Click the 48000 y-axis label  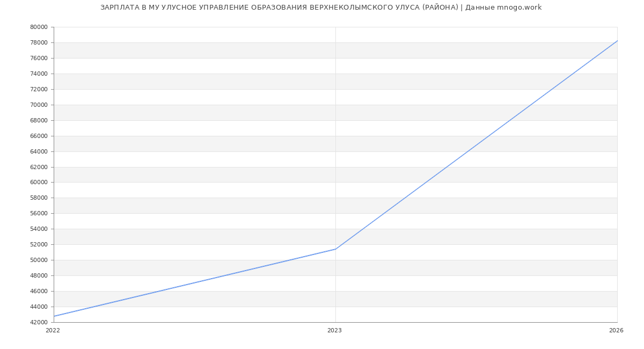tap(39, 275)
